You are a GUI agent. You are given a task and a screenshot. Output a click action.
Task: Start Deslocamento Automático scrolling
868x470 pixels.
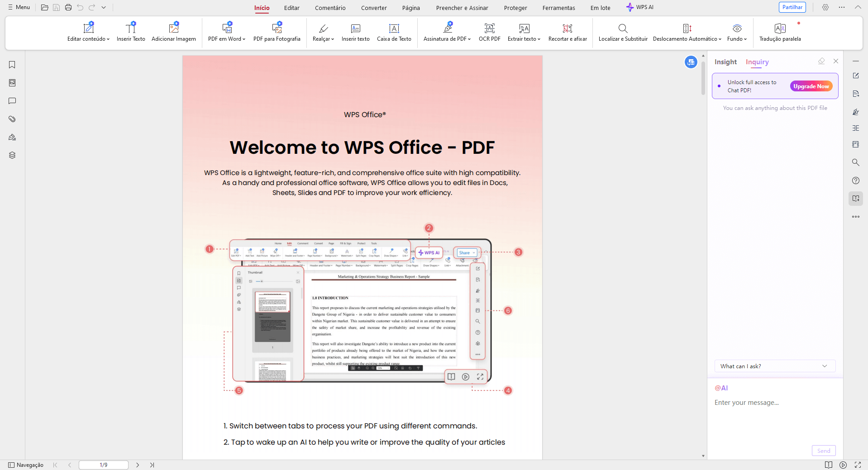point(687,32)
